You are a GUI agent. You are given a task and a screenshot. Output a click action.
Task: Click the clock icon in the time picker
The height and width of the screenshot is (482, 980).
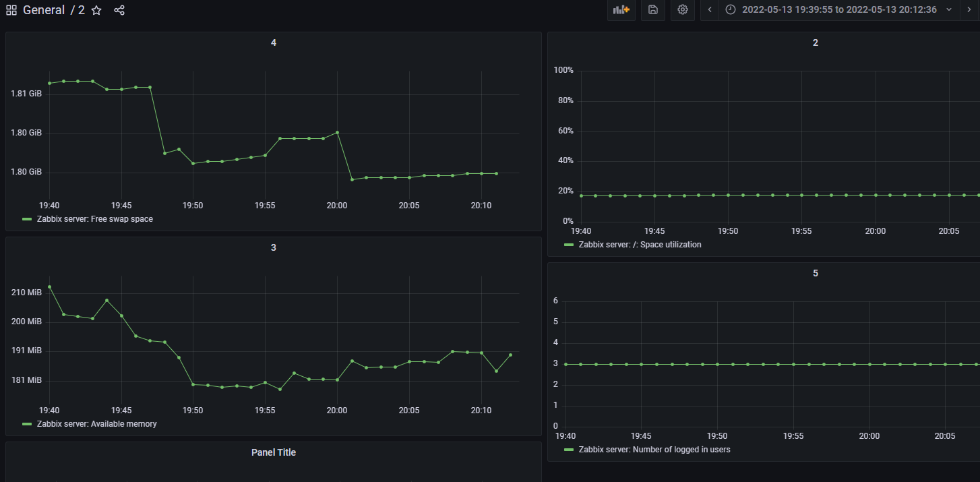[731, 9]
